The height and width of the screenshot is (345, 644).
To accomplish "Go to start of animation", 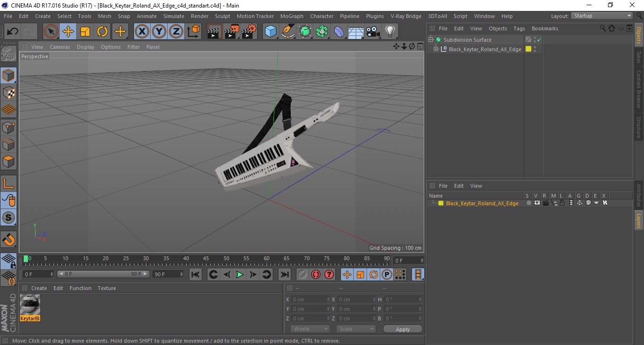I will click(x=196, y=274).
